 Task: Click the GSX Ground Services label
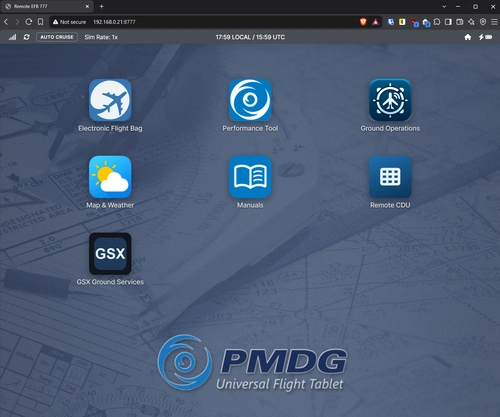[110, 282]
